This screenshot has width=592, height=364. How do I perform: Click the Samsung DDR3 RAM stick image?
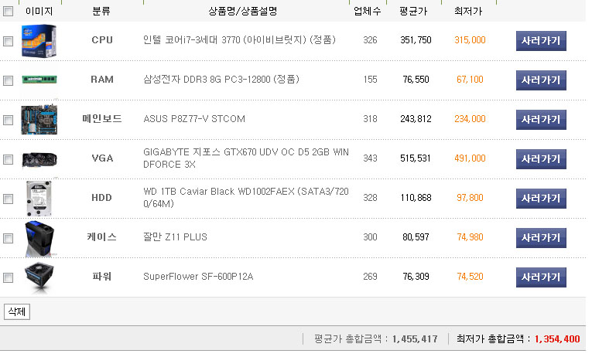coord(39,80)
